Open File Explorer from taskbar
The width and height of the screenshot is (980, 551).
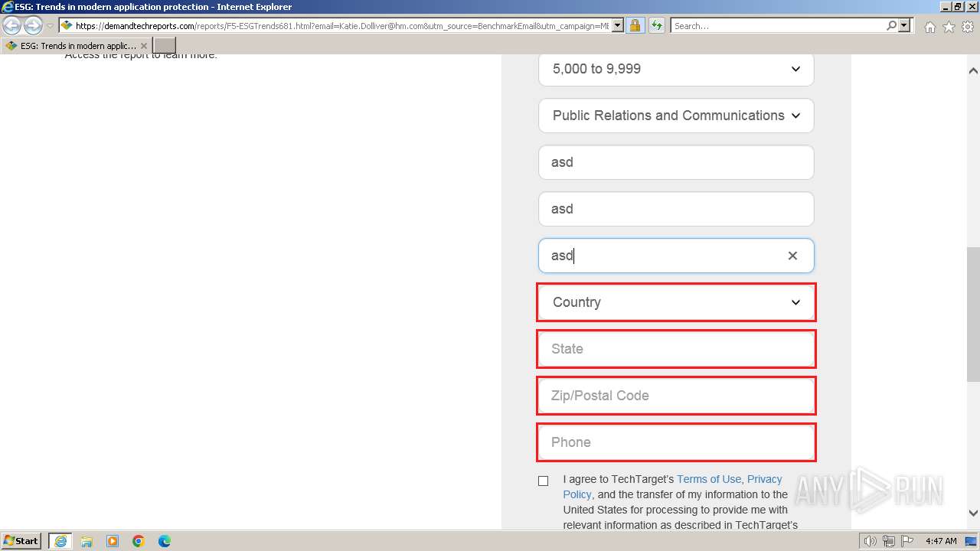(87, 541)
